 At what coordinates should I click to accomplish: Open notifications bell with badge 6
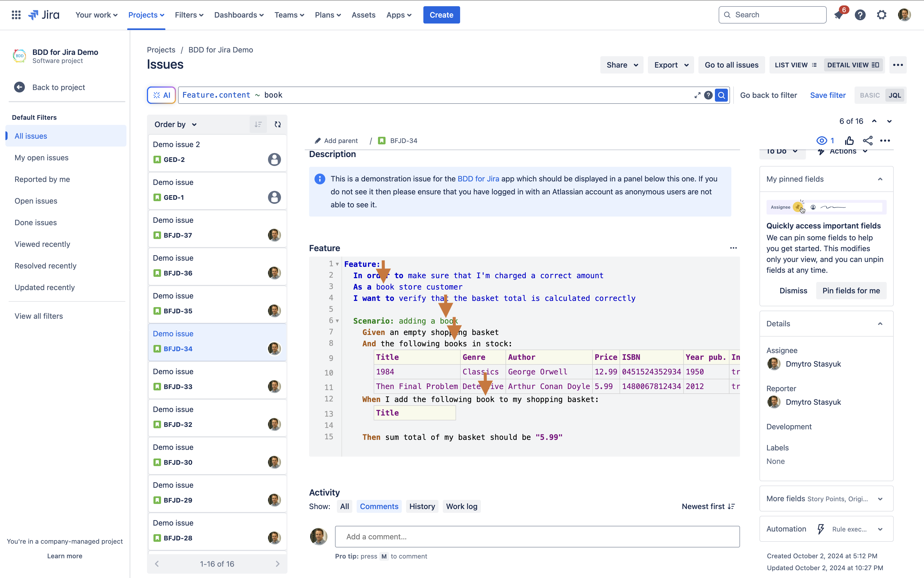(x=838, y=15)
